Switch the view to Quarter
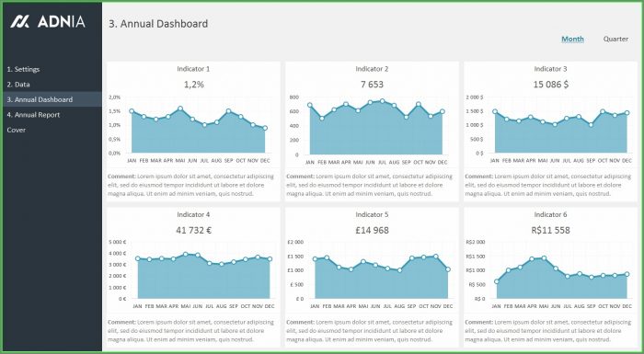The width and height of the screenshot is (644, 354). [615, 39]
